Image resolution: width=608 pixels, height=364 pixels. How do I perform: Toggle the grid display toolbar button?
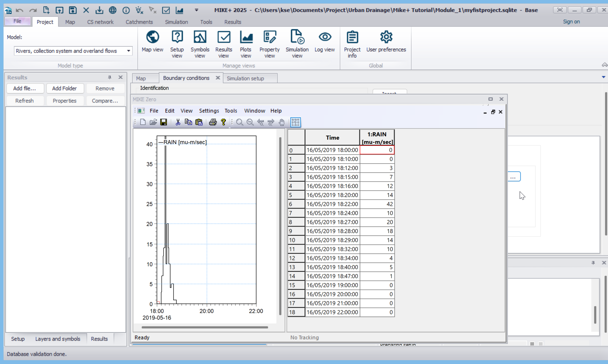(x=295, y=122)
